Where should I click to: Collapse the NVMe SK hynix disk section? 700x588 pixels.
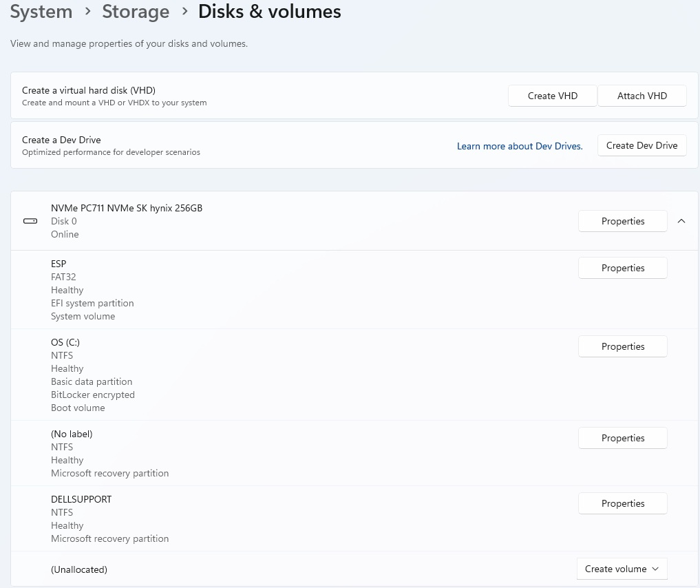click(681, 221)
